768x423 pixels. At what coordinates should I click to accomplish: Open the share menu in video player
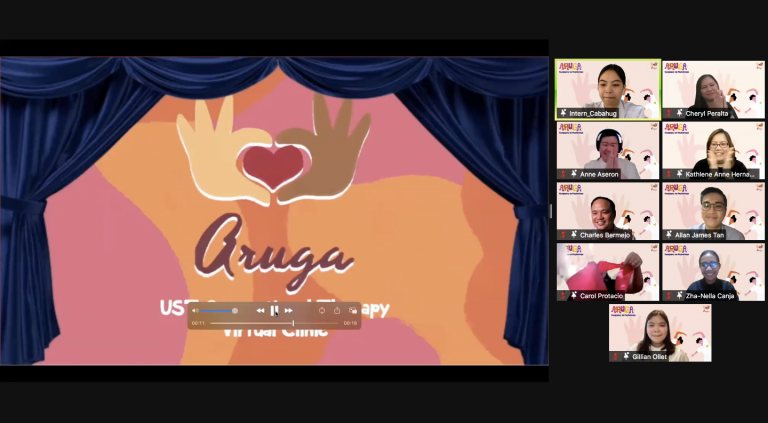(337, 310)
